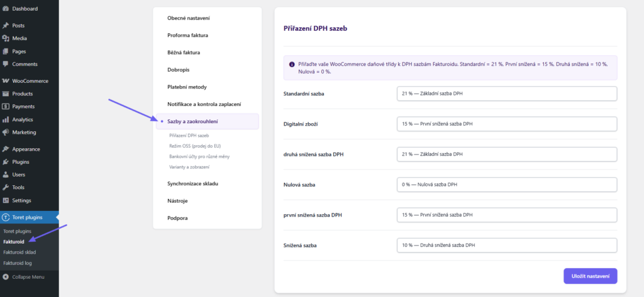The height and width of the screenshot is (297, 644).
Task: Click the Marketing megaphone icon
Action: point(6,132)
